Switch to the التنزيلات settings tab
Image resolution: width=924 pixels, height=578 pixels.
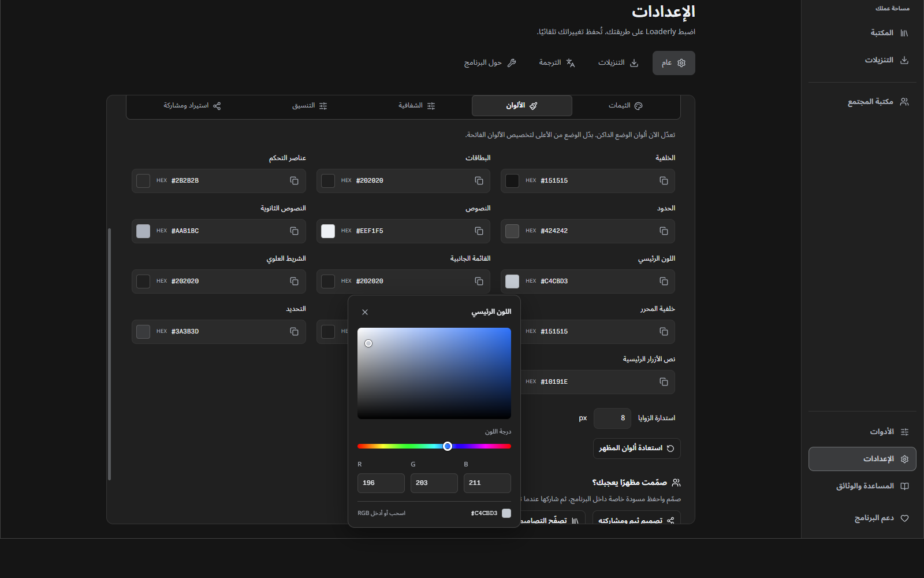click(x=618, y=63)
